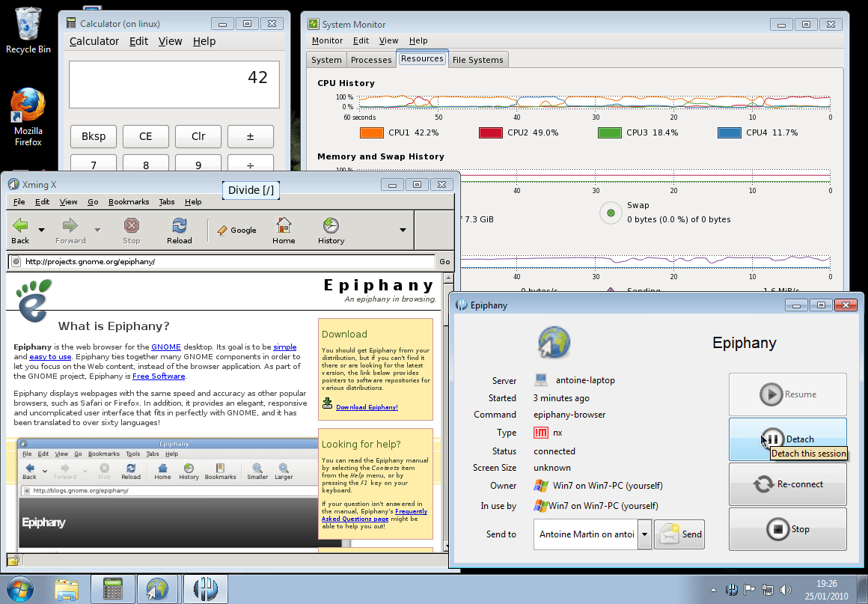Screen dimensions: 868x604
Task: Click the Calculator icon on the taskbar
Action: 112,589
